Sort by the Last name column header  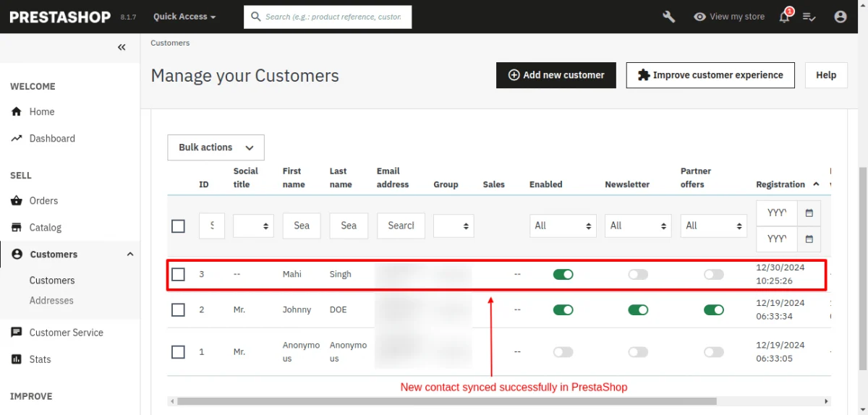tap(341, 178)
